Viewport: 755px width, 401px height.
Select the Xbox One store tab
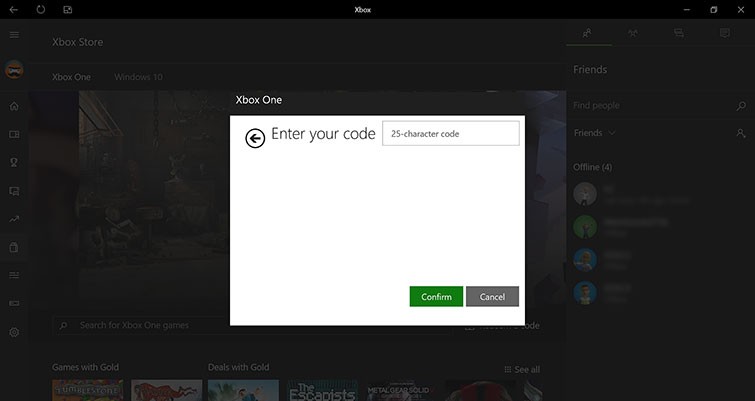point(71,77)
